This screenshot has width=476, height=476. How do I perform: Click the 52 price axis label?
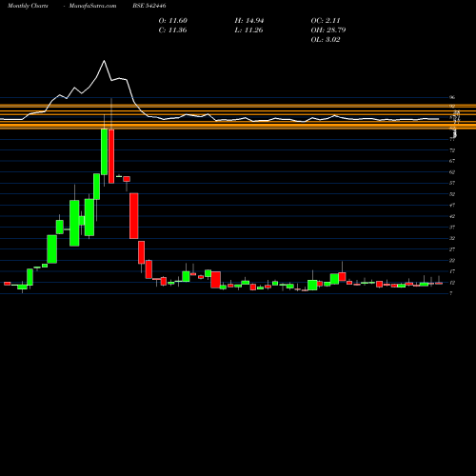[452, 194]
